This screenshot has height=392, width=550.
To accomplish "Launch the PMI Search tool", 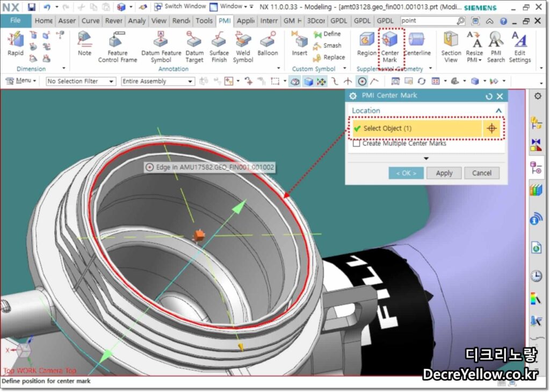I will click(496, 47).
